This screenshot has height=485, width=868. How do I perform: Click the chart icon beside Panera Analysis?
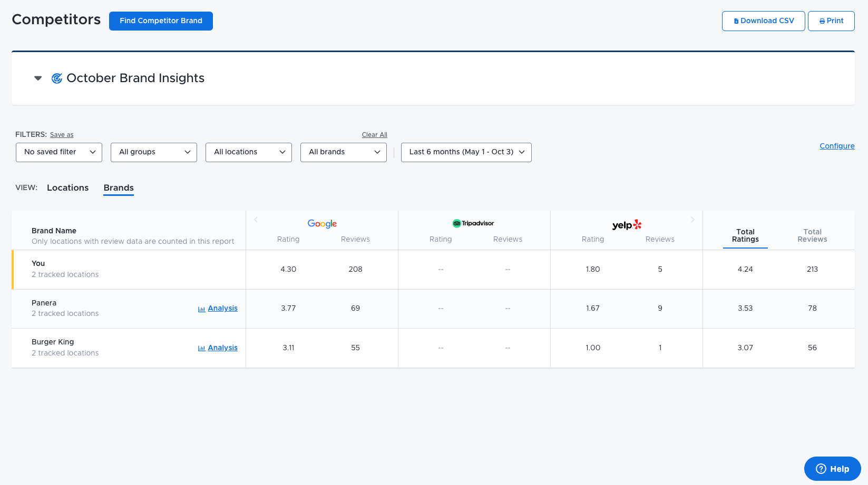pos(201,309)
